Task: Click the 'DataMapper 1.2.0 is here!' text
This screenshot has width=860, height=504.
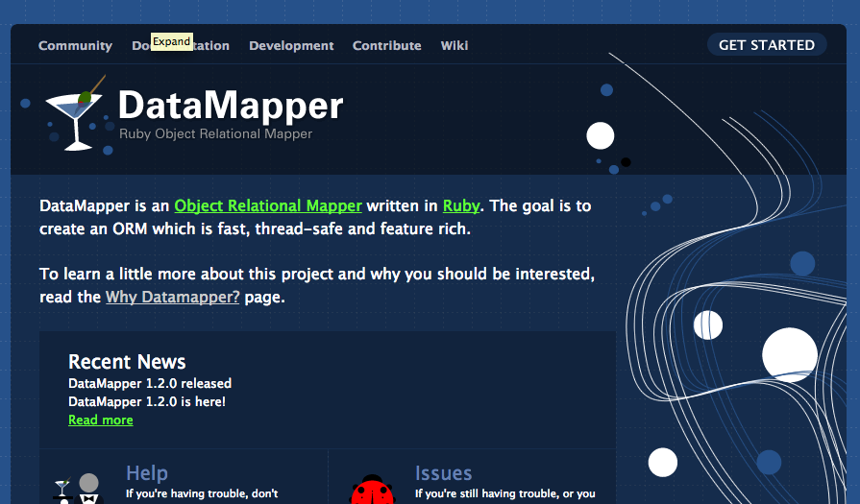Action: click(147, 401)
